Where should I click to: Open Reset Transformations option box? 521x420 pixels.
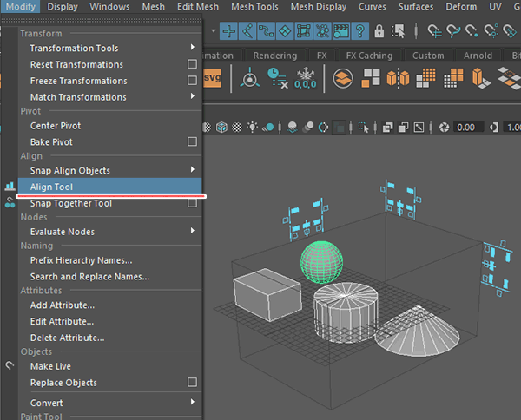(192, 65)
